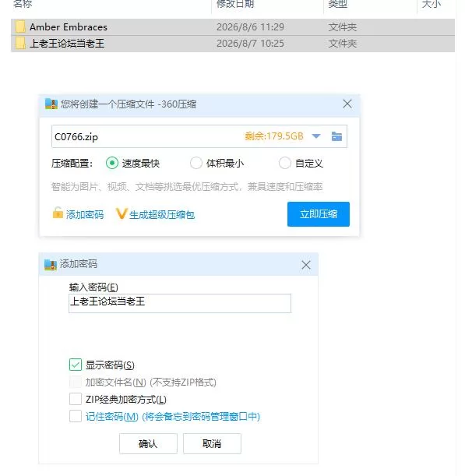Viewport: 465px width, 476px height.
Task: Choose the 自定义 compression option
Action: click(x=285, y=163)
